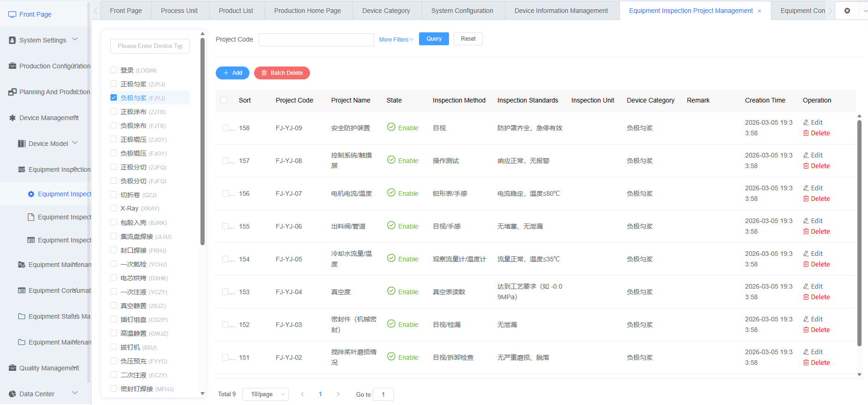Viewport: 868px width, 405px height.
Task: Expand Device Model submenu chevron
Action: coord(75,143)
